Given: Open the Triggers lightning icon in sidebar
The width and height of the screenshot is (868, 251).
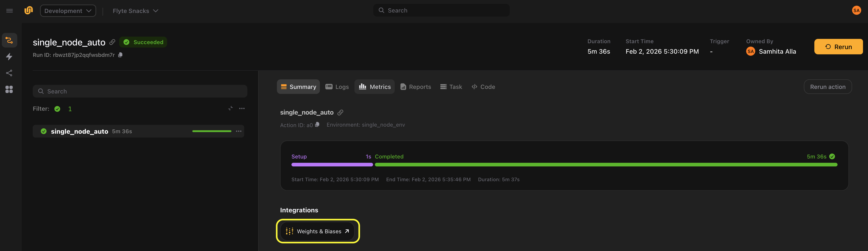Looking at the screenshot, I should (9, 57).
